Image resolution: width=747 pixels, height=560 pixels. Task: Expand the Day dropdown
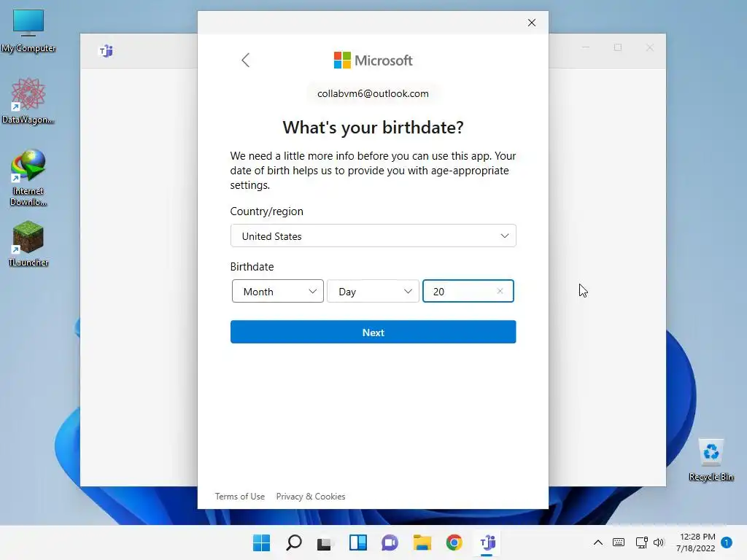373,291
